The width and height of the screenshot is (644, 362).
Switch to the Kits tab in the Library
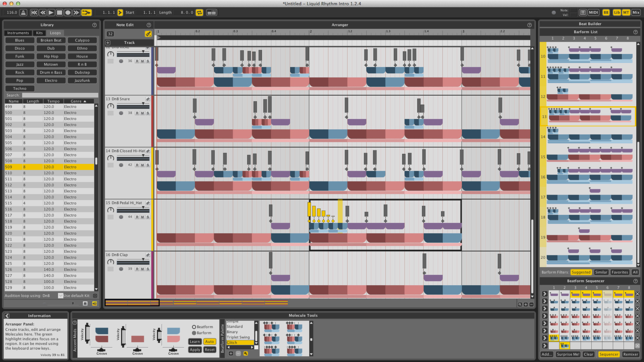(39, 33)
